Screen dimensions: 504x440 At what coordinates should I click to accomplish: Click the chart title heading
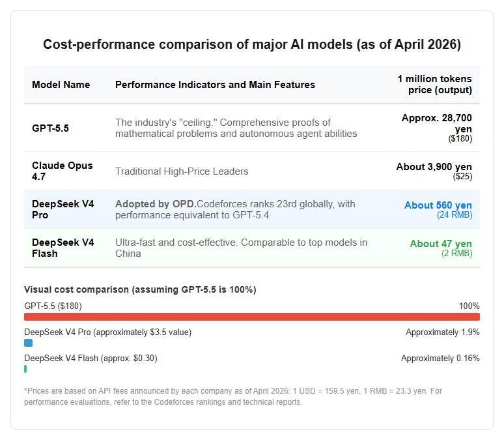click(252, 44)
